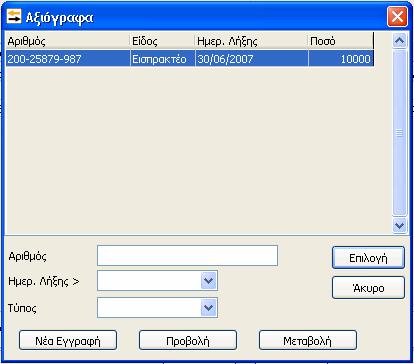Click the Προβολή button
The image size is (414, 364).
(x=188, y=341)
